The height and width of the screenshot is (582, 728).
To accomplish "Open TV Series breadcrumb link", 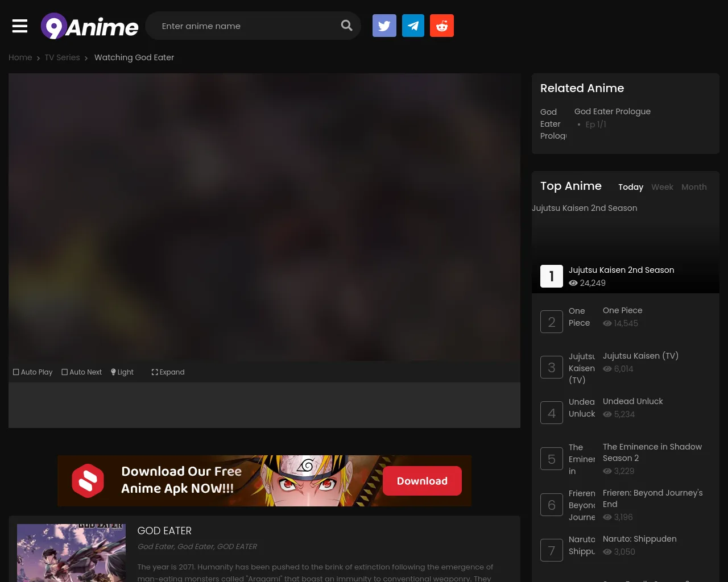I will pyautogui.click(x=62, y=57).
